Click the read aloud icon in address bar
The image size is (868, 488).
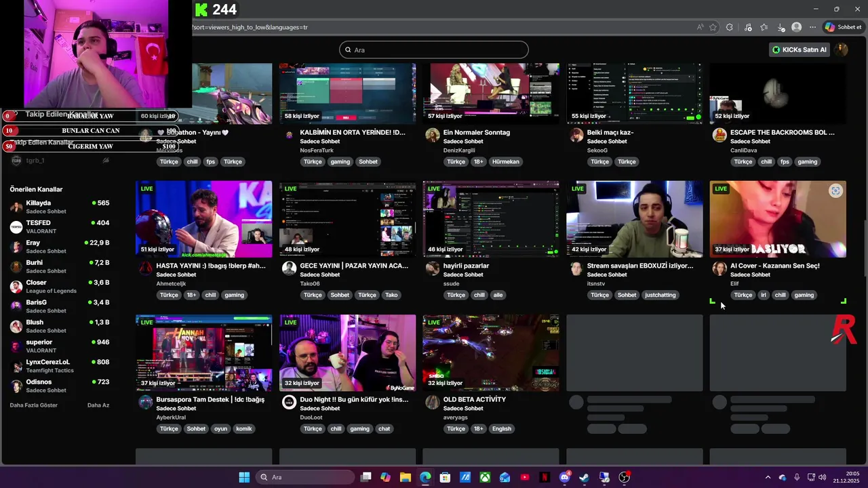(700, 27)
